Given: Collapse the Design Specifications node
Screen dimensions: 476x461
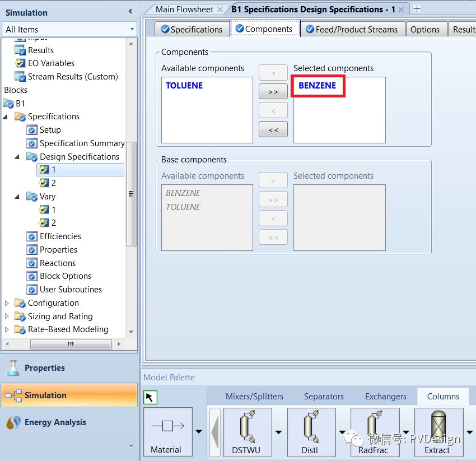Looking at the screenshot, I should [17, 157].
